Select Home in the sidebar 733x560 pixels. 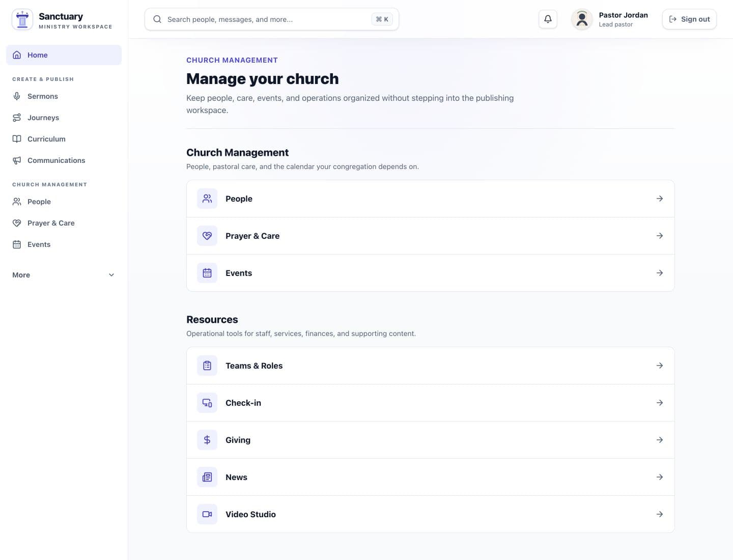coord(64,55)
